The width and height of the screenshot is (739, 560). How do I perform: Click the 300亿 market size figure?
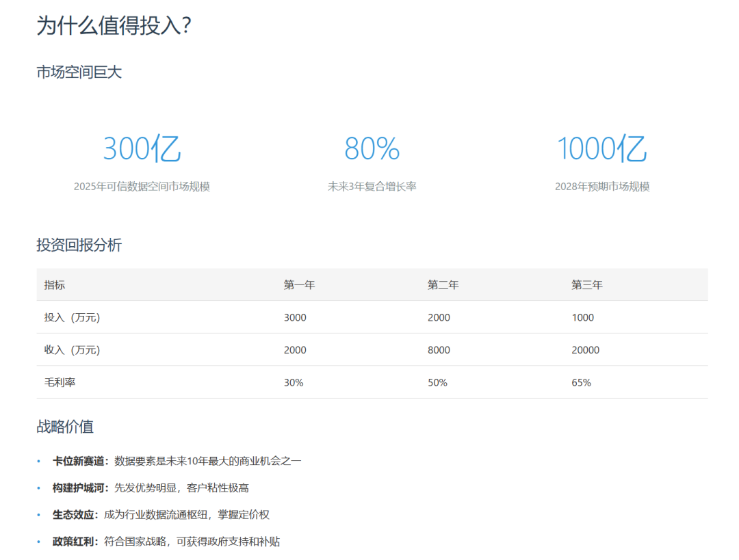[x=142, y=149]
